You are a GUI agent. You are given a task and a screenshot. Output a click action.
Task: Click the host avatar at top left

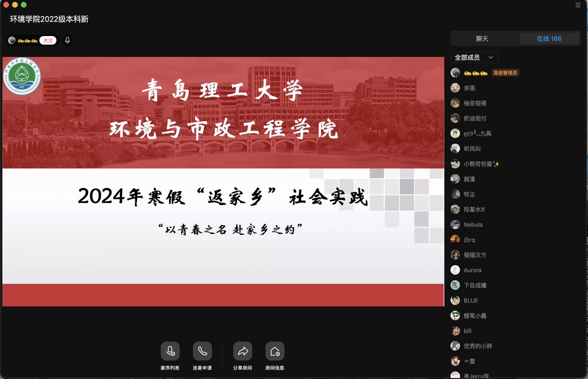pyautogui.click(x=12, y=40)
